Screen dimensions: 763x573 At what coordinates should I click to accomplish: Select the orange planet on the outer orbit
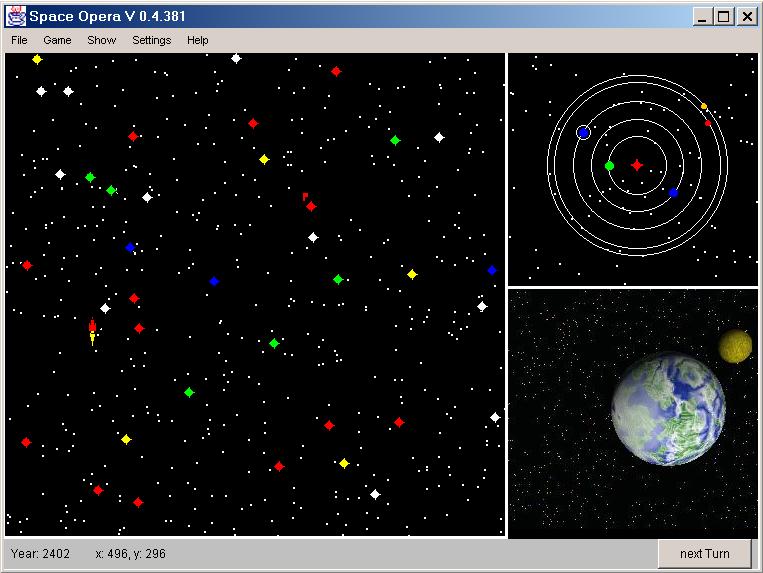click(x=704, y=106)
